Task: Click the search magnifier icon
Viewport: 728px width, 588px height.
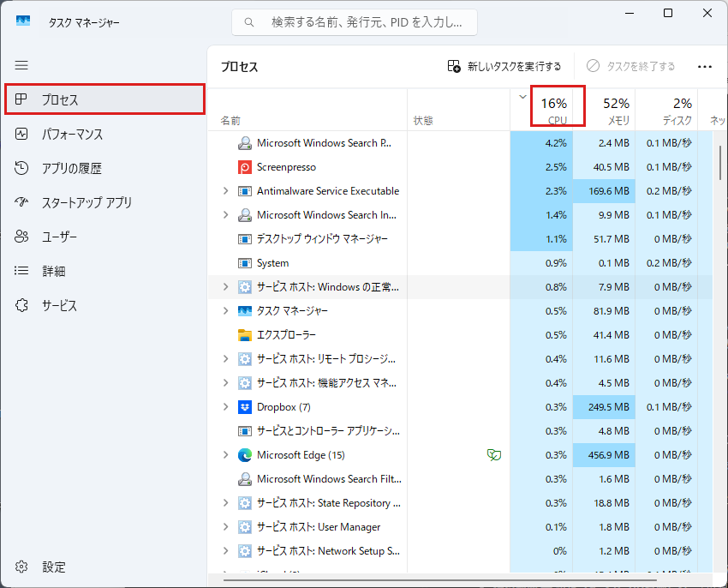Action: (249, 22)
